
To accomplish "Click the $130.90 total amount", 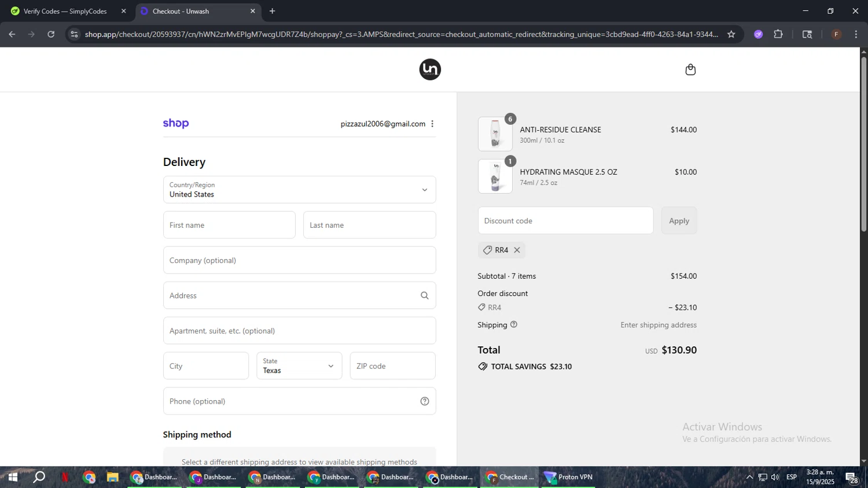I will click(x=679, y=350).
